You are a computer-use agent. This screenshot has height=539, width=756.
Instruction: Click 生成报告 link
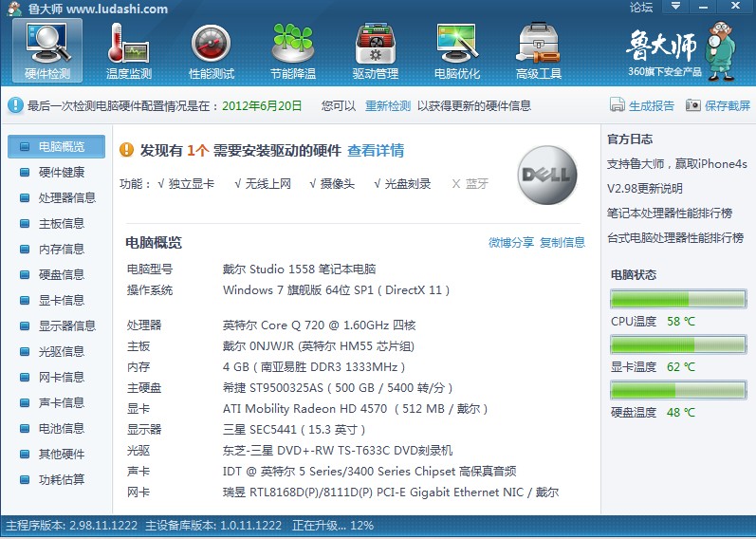point(652,105)
